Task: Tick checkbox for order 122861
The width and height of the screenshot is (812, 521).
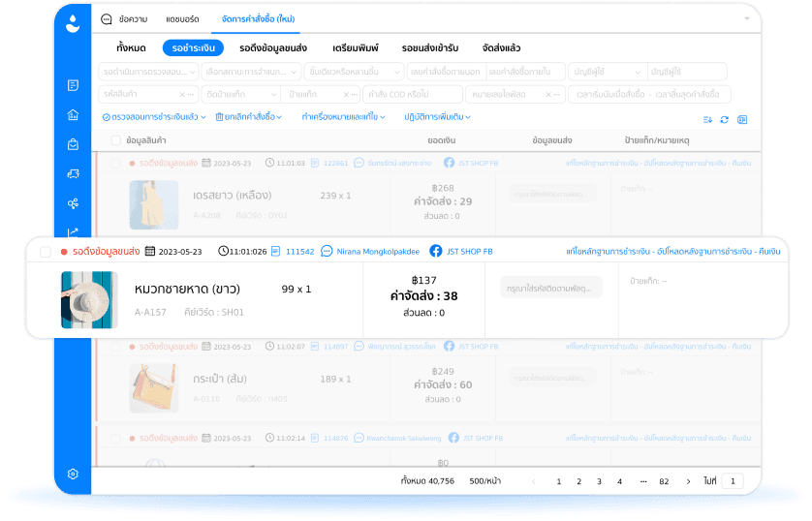Action: pos(116,164)
